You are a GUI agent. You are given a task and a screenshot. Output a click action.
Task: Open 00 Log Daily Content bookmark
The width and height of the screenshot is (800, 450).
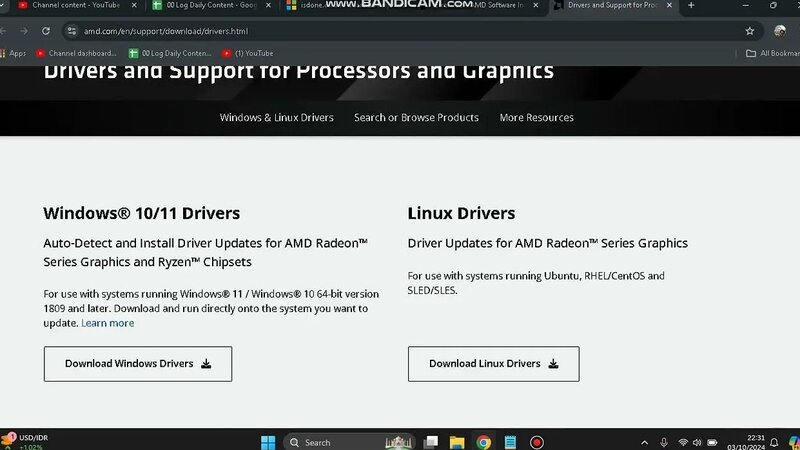pyautogui.click(x=170, y=53)
